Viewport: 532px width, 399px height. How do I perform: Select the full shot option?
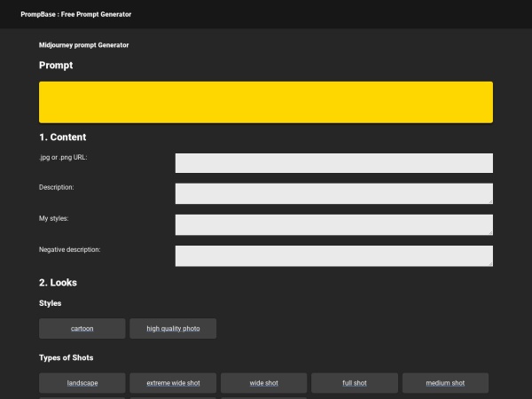click(355, 383)
